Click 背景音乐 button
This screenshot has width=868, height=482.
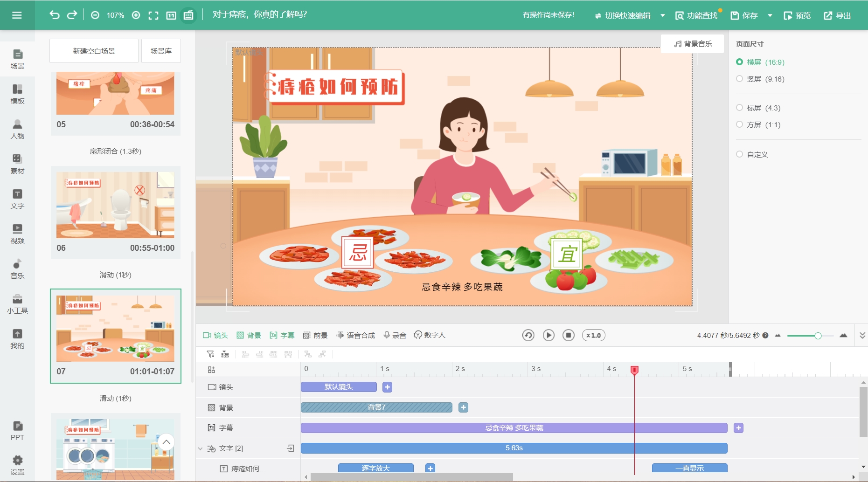[x=693, y=44]
